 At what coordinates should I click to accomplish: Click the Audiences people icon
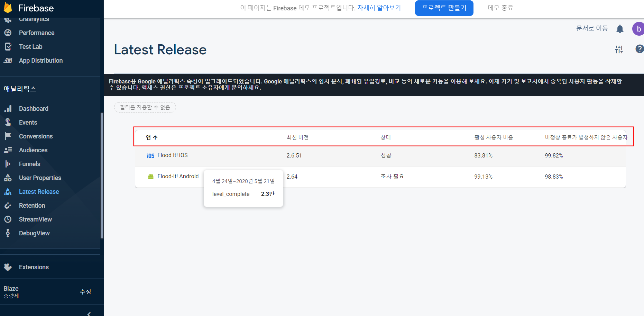(8, 150)
